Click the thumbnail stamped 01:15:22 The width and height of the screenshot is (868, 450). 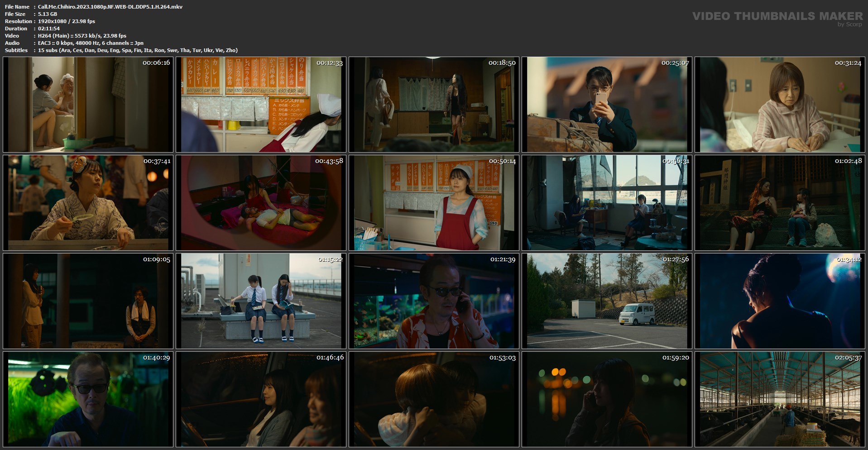[x=261, y=301]
